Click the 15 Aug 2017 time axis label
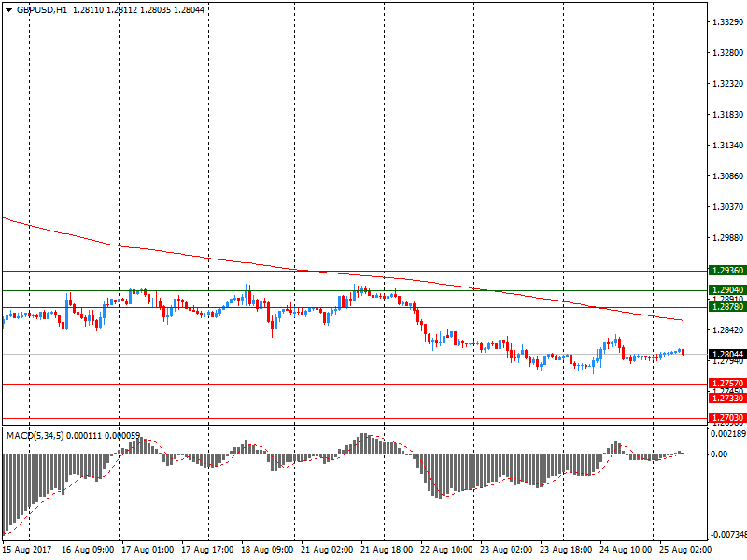This screenshot has width=747, height=560. [x=27, y=550]
